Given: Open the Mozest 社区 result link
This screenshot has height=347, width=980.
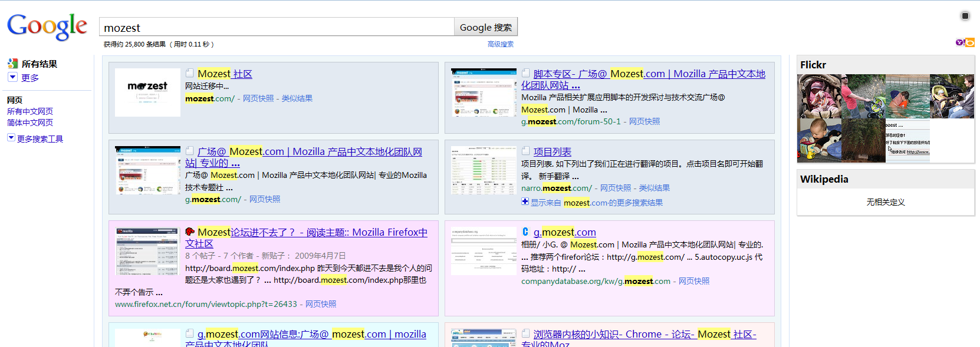Looking at the screenshot, I should tap(225, 74).
